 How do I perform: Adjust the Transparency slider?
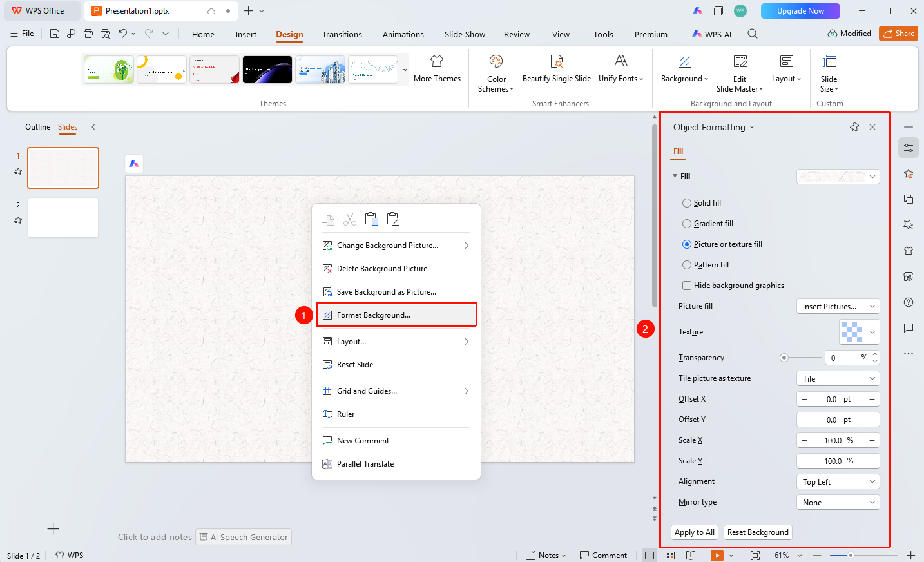point(784,358)
